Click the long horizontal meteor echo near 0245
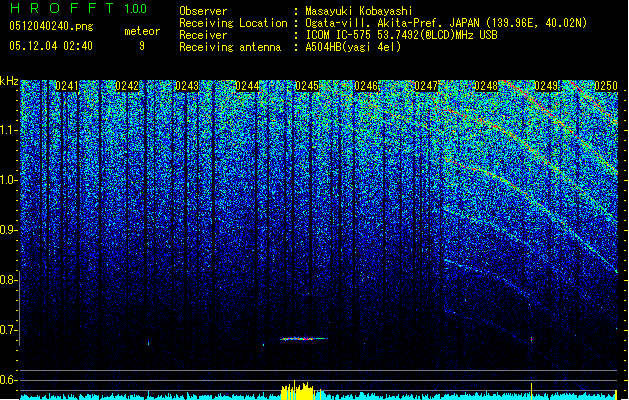 click(304, 339)
